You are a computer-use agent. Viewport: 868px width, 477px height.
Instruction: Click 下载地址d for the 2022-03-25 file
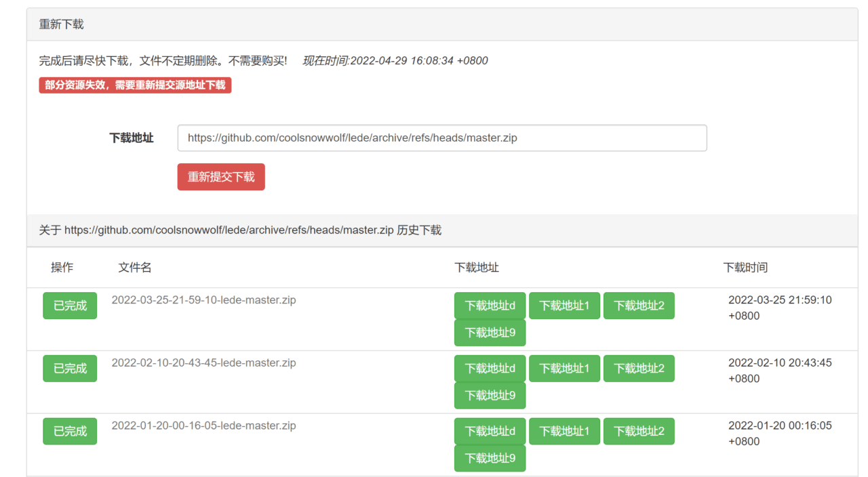tap(490, 306)
